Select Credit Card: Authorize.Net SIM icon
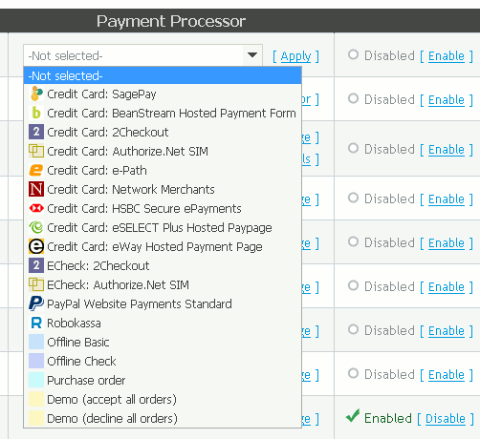The image size is (480, 439). click(36, 151)
